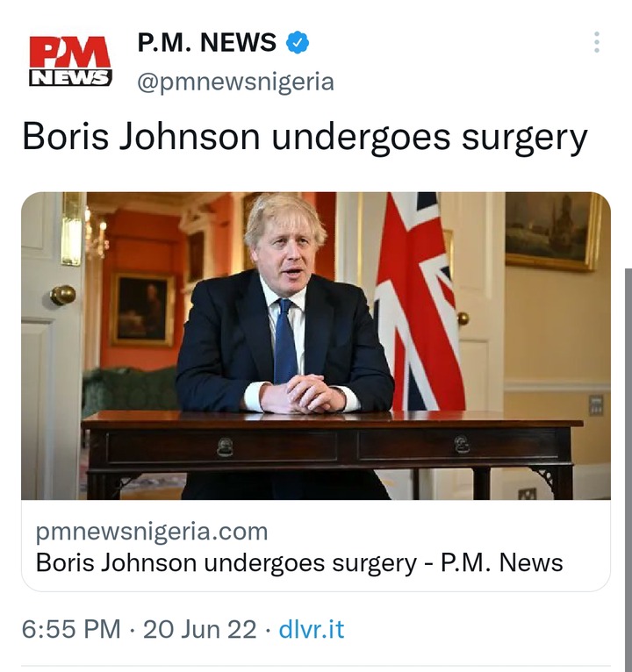Open the PM News profile avatar
The height and width of the screenshot is (672, 632).
70,61
